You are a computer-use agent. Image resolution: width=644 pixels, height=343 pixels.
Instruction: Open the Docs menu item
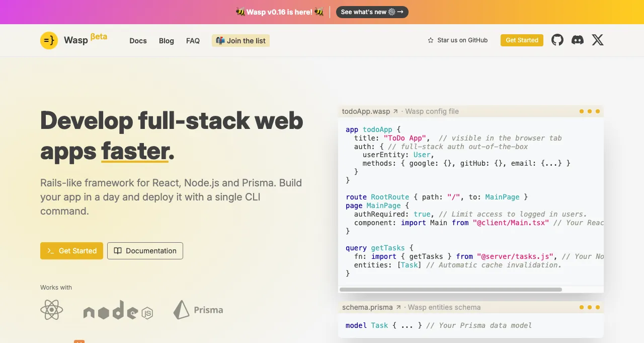click(x=138, y=41)
